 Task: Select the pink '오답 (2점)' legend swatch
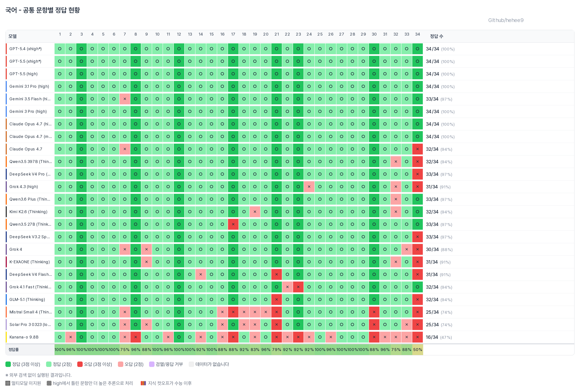[121, 364]
